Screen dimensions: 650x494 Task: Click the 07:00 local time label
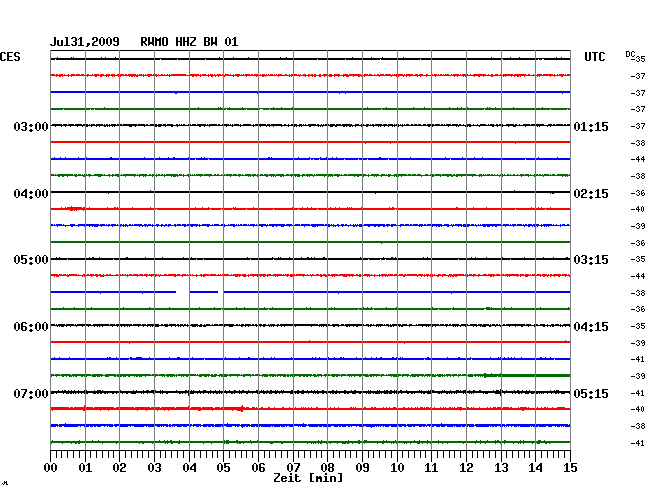click(31, 393)
